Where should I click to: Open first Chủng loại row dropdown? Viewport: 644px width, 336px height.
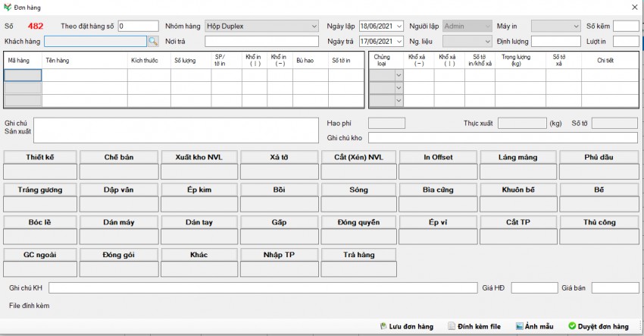click(x=399, y=75)
